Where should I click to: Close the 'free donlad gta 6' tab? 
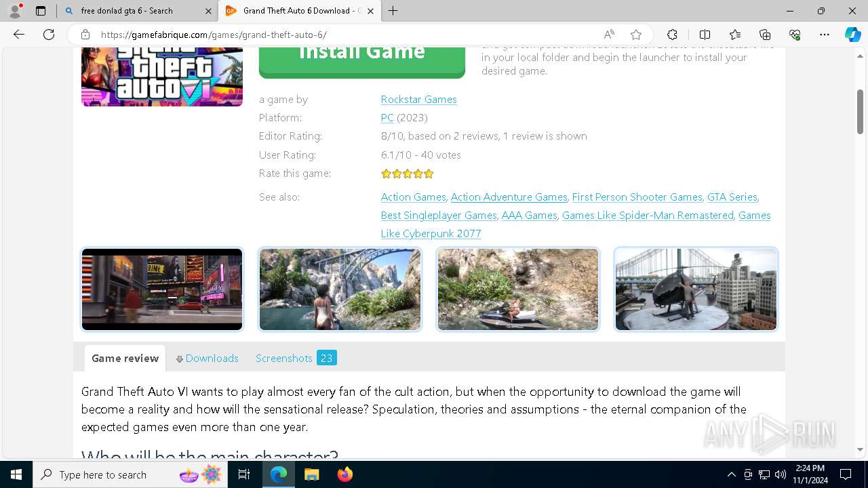pos(208,11)
